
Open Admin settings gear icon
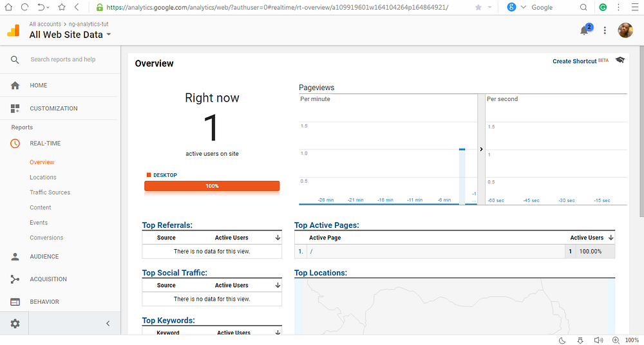point(15,324)
